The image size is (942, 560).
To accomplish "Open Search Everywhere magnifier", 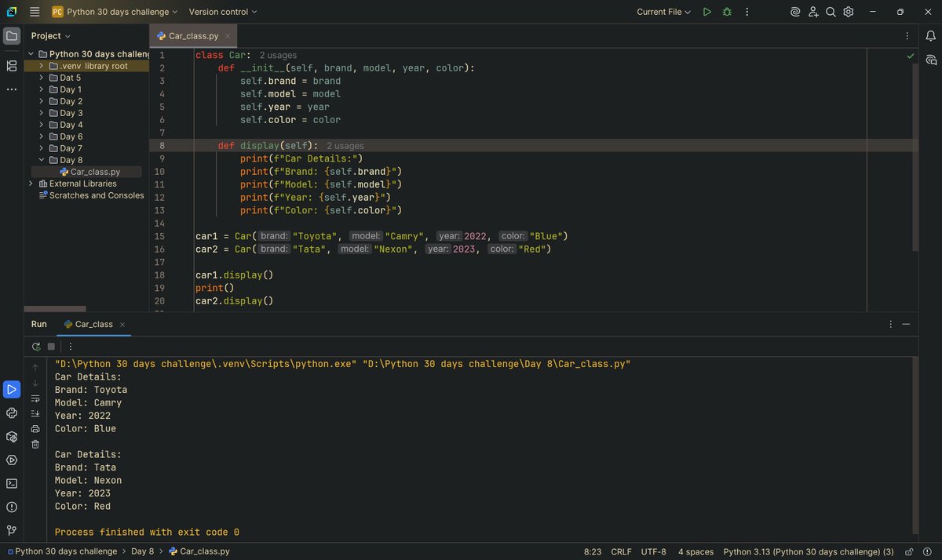I will click(x=831, y=12).
